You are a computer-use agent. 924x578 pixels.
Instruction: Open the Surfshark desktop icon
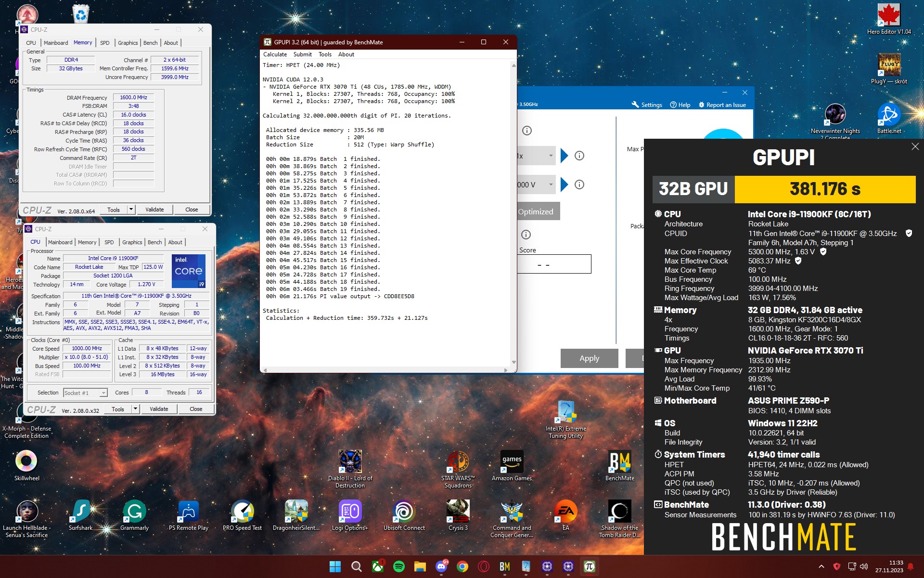tap(80, 515)
